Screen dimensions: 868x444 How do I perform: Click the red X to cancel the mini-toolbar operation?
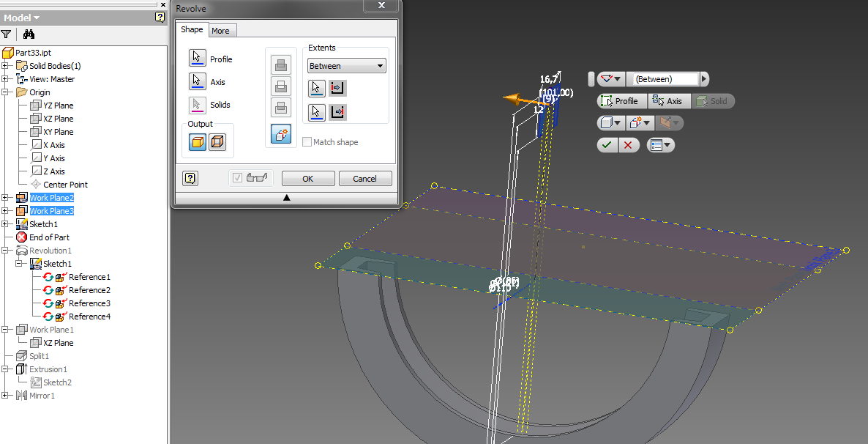click(x=628, y=144)
